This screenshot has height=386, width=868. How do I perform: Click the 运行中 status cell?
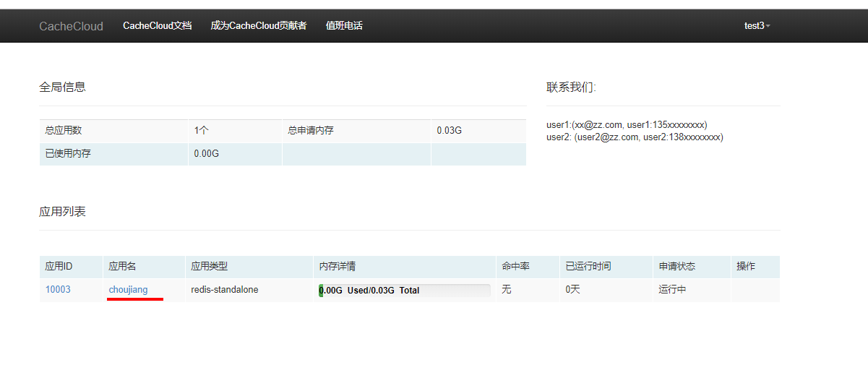tap(692, 290)
